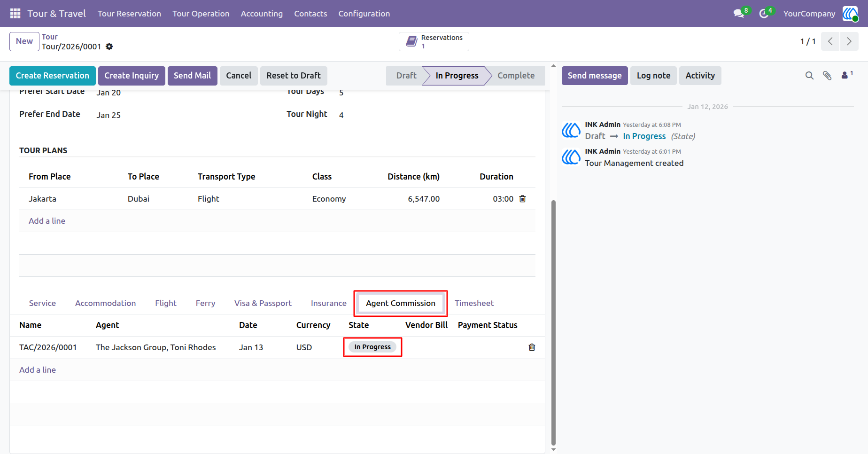This screenshot has width=868, height=454.
Task: Show followers via the person icon
Action: pos(847,75)
